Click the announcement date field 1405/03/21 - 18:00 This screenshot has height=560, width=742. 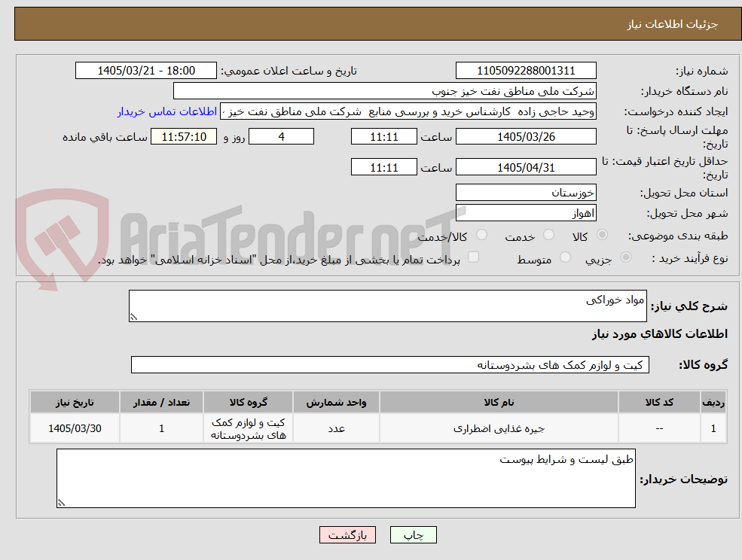[145, 71]
